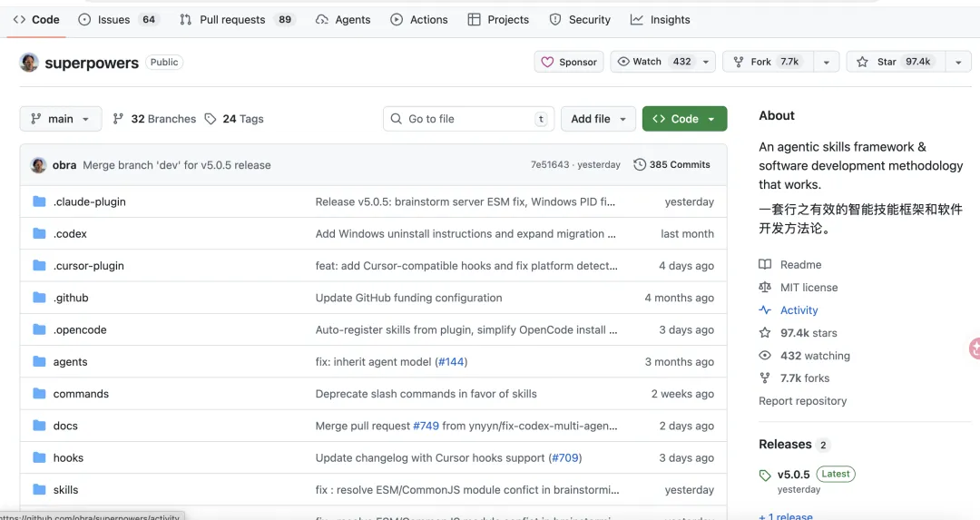Click the folder icon for hooks
The height and width of the screenshot is (520, 980).
[39, 457]
